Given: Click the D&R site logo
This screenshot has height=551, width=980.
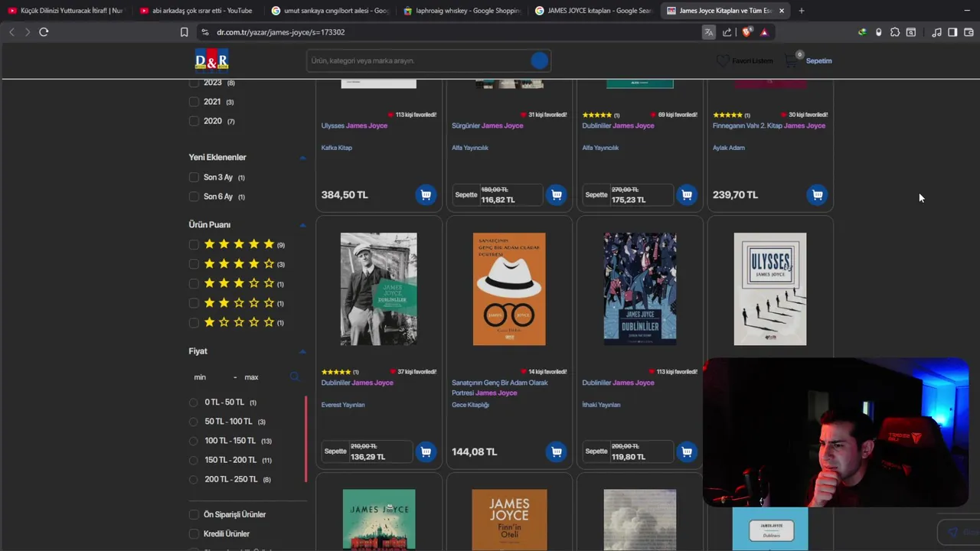Looking at the screenshot, I should tap(211, 60).
